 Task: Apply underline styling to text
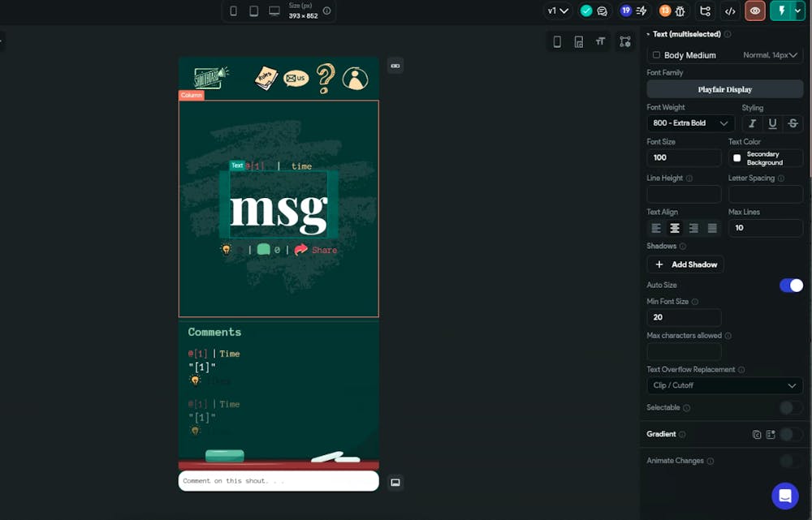point(772,123)
